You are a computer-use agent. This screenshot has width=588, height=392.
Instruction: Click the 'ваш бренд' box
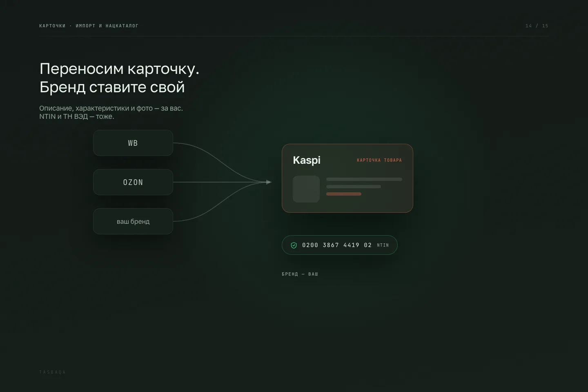pyautogui.click(x=133, y=221)
